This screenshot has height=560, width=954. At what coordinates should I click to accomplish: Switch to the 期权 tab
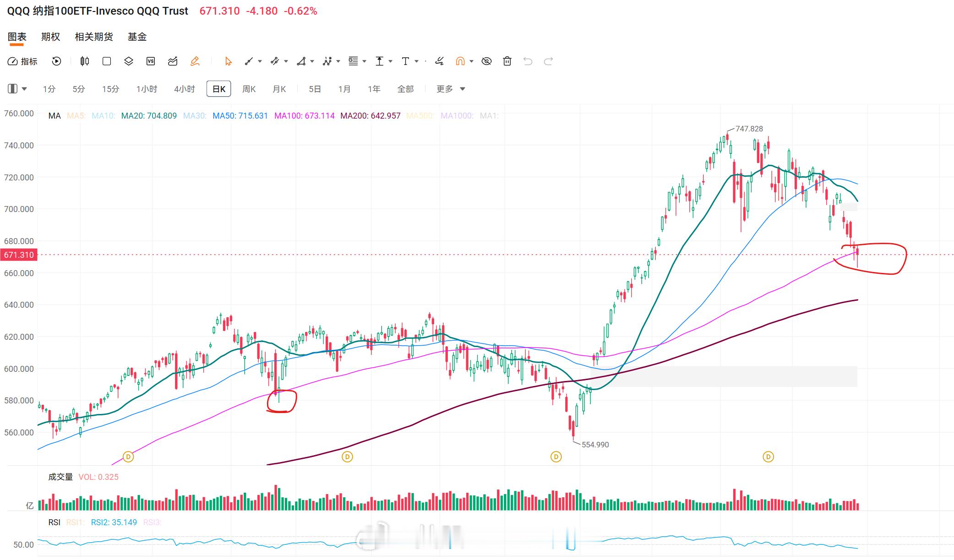tap(50, 37)
